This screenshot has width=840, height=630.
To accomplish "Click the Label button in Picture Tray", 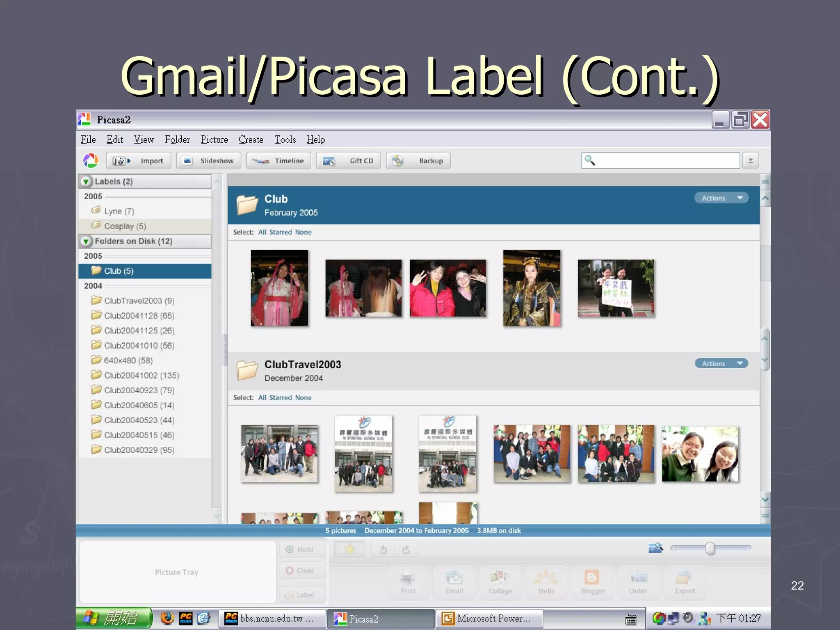I will coord(303,595).
